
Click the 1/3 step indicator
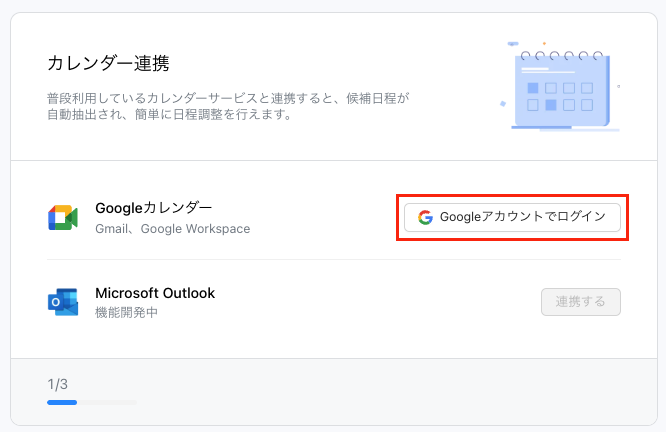[x=57, y=384]
